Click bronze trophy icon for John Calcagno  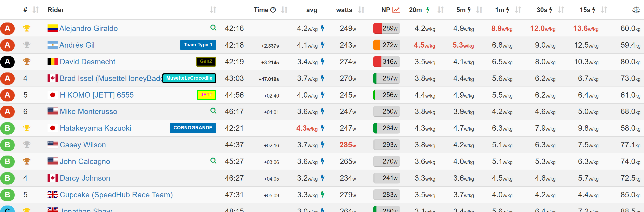(27, 161)
